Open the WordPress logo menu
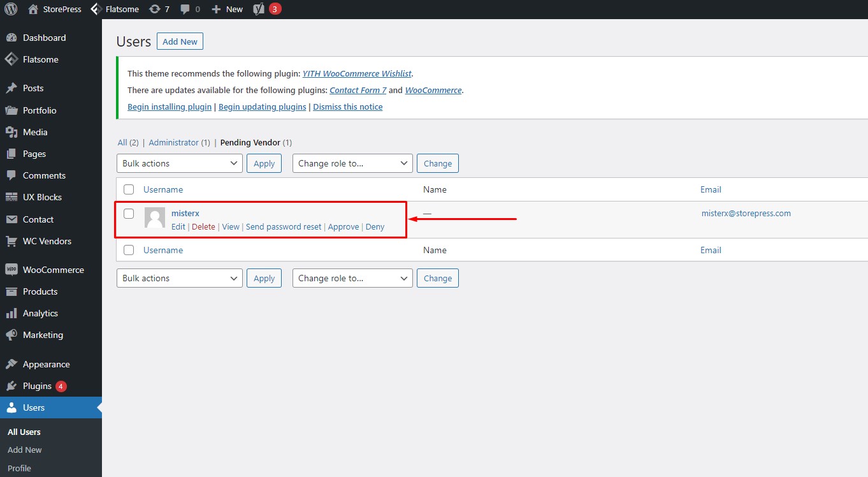 pos(11,9)
